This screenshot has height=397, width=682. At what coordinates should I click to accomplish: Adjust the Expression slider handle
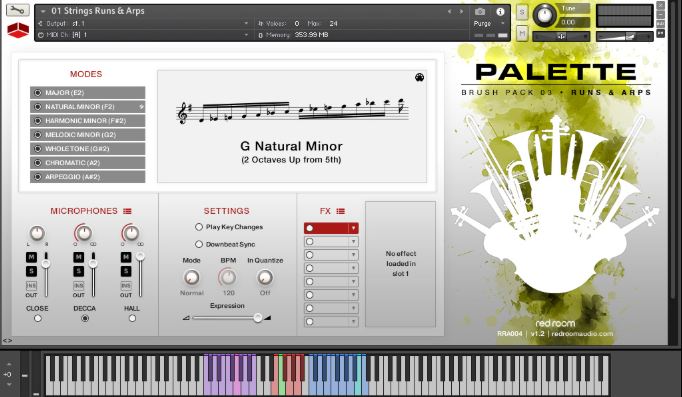click(258, 318)
